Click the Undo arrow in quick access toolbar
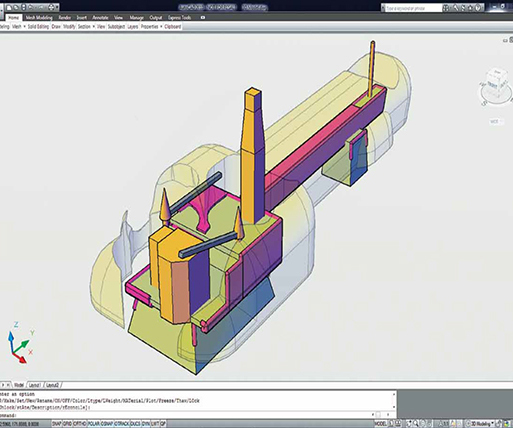This screenshot has height=428, width=513. [31, 7]
